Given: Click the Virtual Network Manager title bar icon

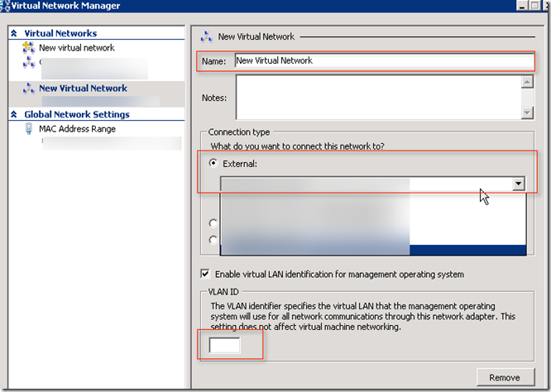Looking at the screenshot, I should [5, 6].
